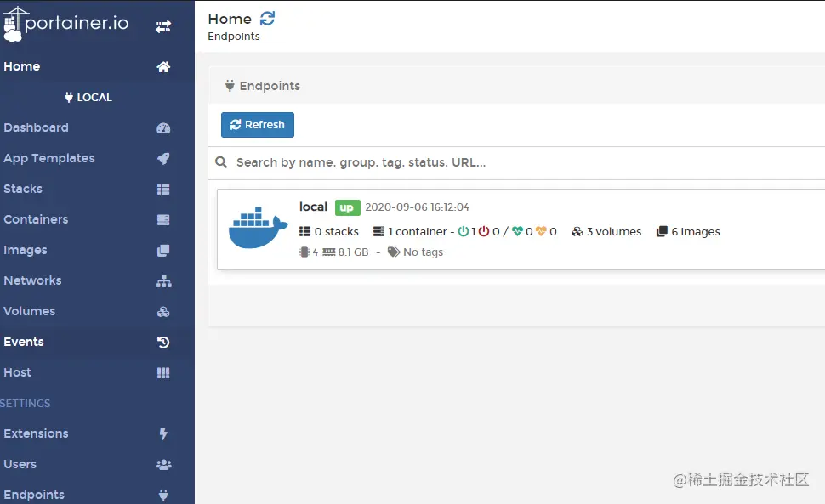Click the blue Refresh button
This screenshot has width=825, height=504.
click(258, 125)
